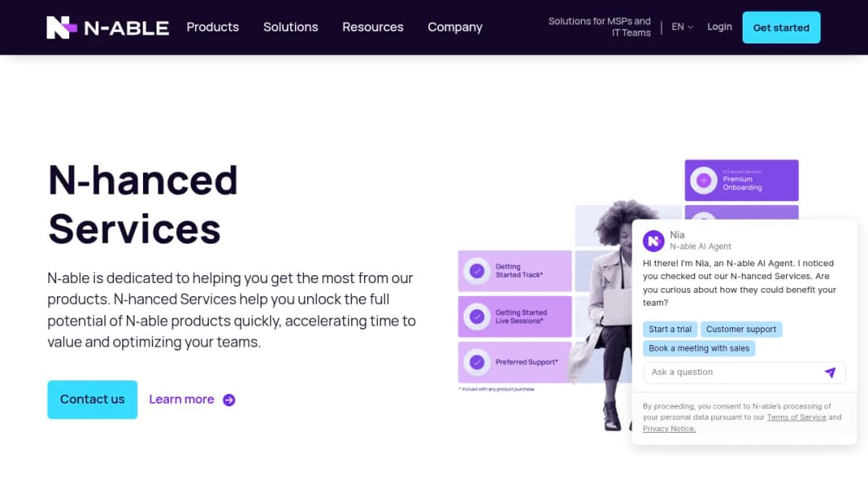Expand the Solutions menu
This screenshot has height=489, width=868.
[291, 27]
